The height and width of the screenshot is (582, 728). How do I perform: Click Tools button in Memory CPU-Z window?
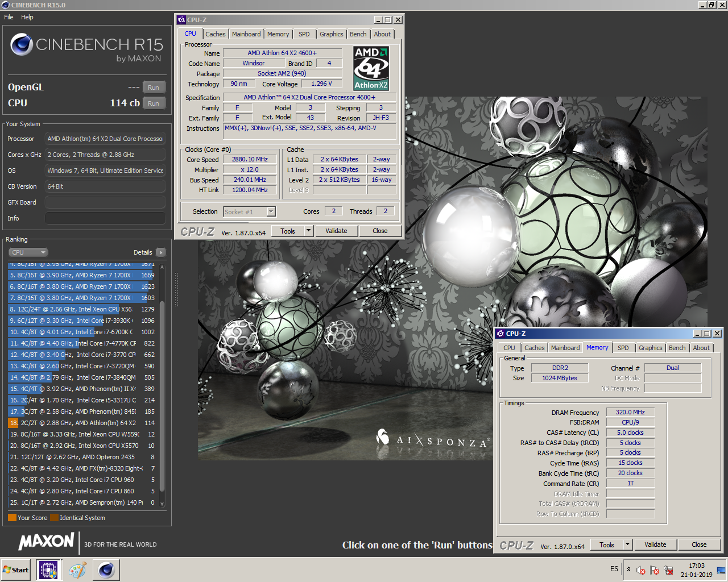(607, 544)
